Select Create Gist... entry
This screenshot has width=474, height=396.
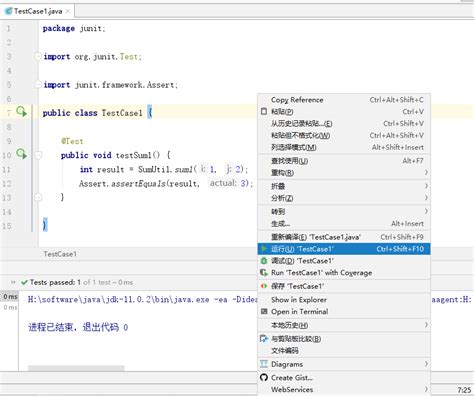point(344,377)
